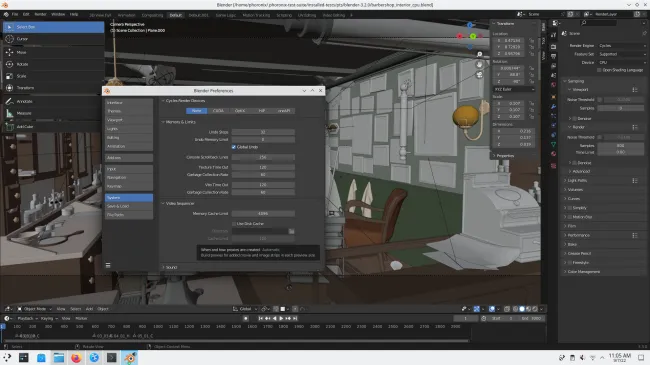The height and width of the screenshot is (365, 650).
Task: Open the Render menu
Action: coord(40,14)
